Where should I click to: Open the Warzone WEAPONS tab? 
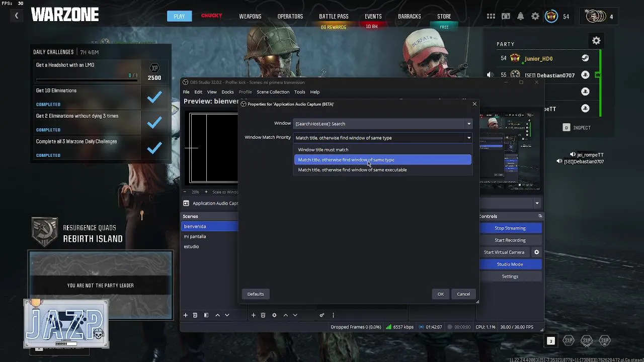(x=250, y=16)
